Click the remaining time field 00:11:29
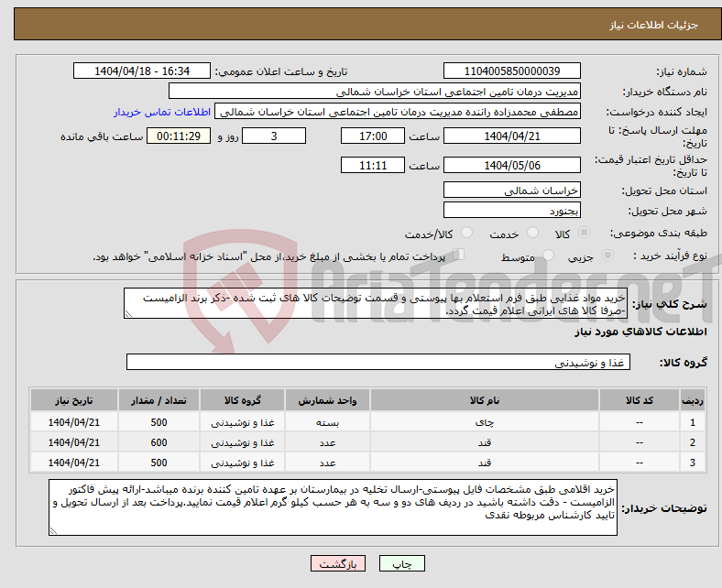 tap(179, 136)
